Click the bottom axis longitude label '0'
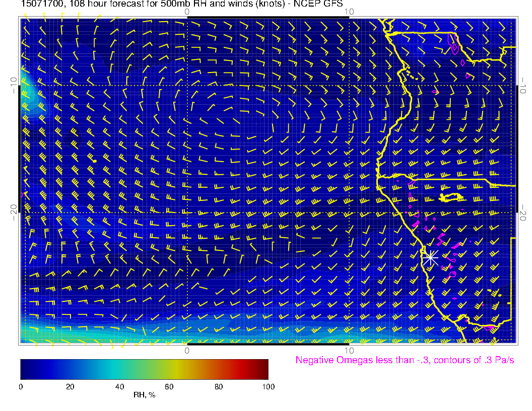 (187, 350)
